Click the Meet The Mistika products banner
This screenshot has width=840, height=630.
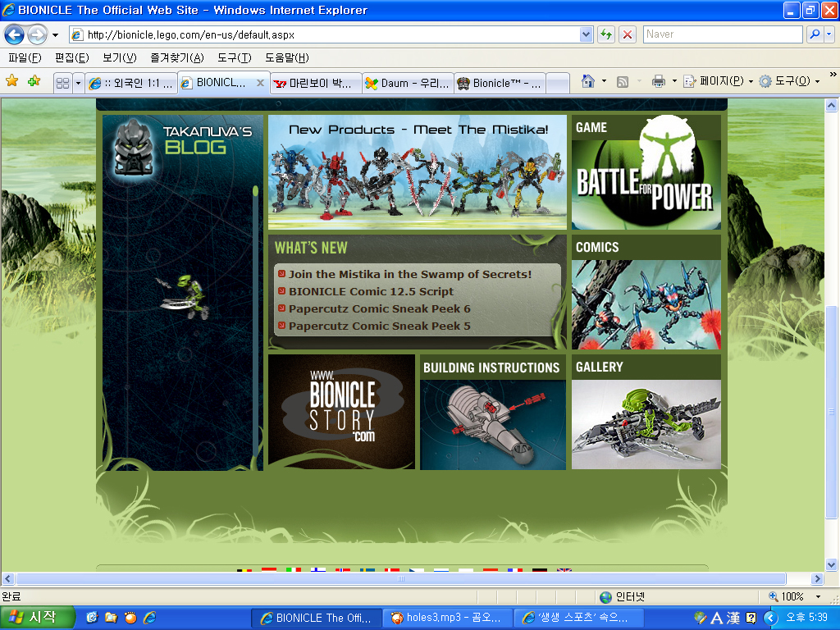tap(418, 172)
